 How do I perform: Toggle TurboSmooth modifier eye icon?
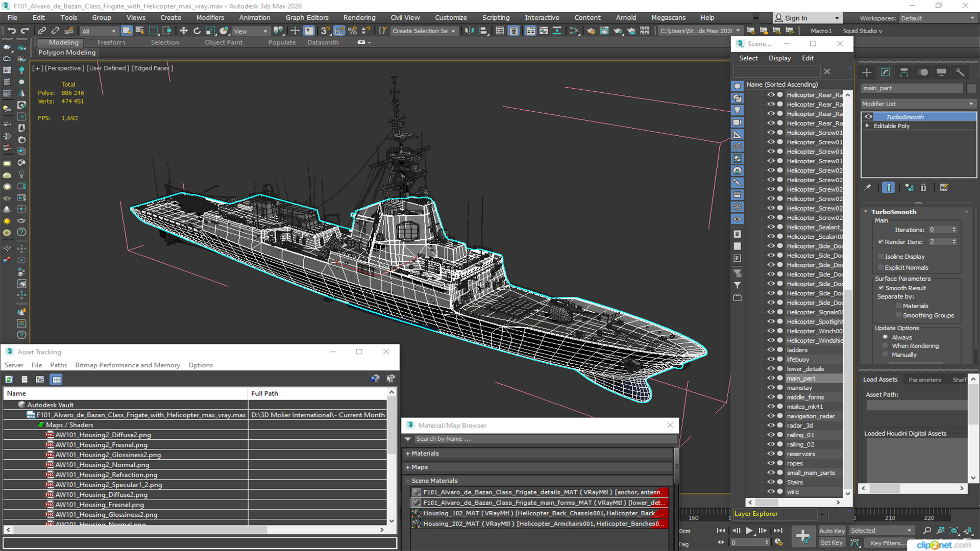tap(868, 117)
